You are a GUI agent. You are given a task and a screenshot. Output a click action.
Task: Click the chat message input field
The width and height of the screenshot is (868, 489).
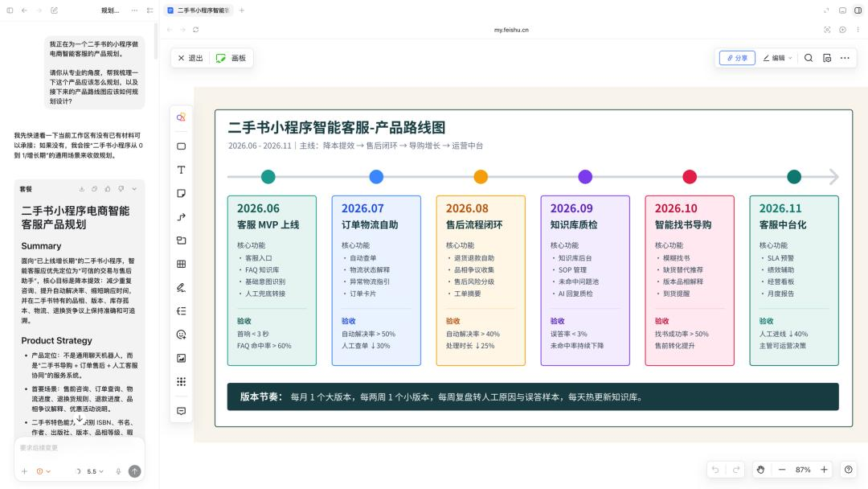point(80,447)
